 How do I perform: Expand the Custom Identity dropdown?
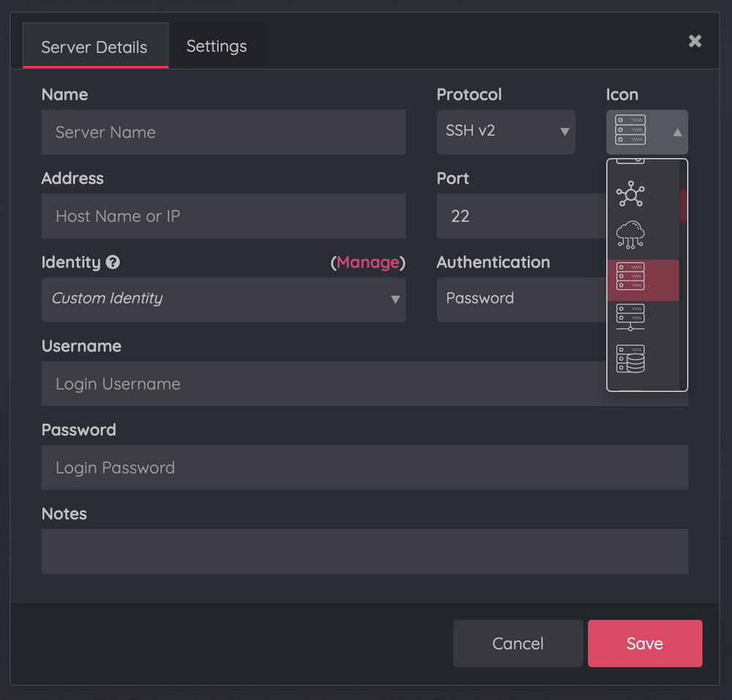coord(223,299)
